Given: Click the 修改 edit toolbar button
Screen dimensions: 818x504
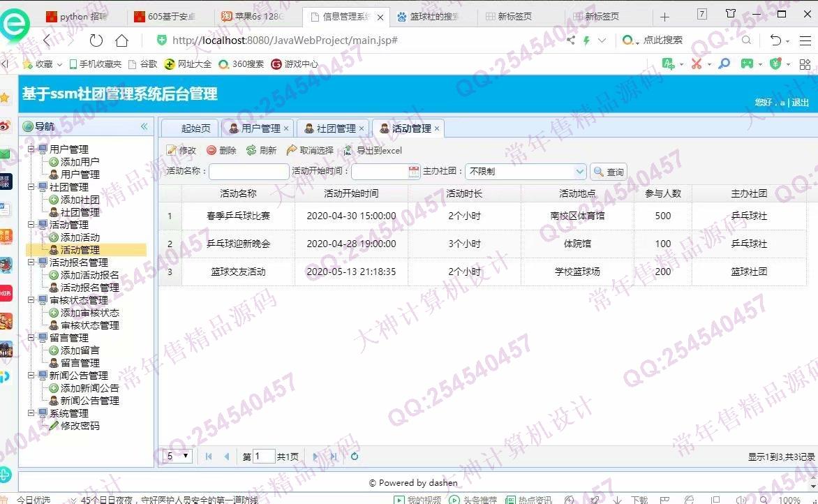Looking at the screenshot, I should pos(181,150).
